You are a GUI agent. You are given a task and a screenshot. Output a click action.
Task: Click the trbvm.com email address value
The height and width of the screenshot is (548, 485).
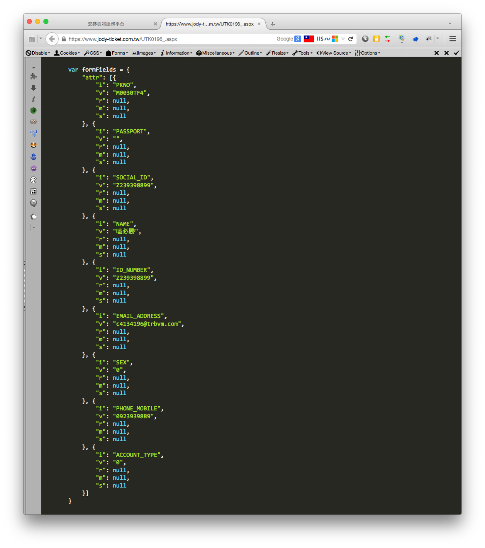tap(147, 324)
